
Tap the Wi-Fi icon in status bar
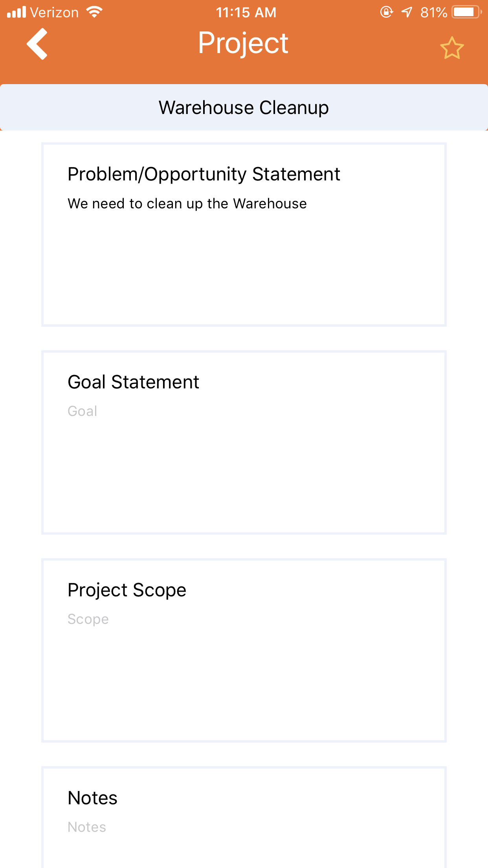point(94,12)
